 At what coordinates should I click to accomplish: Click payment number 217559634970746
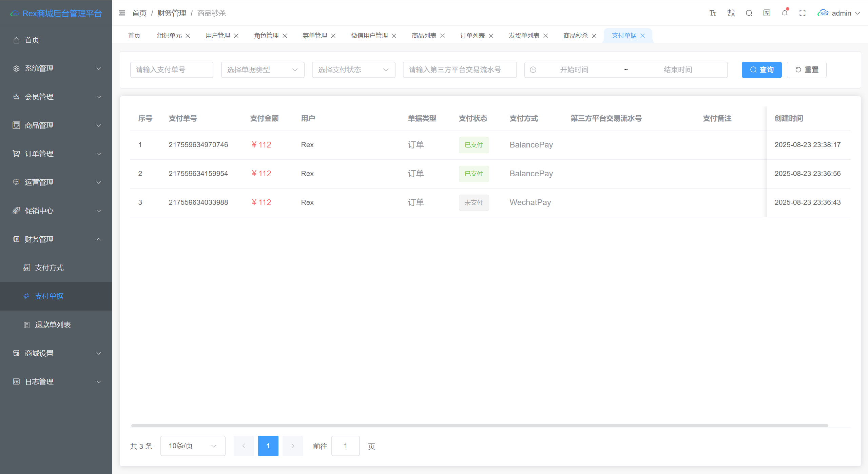(198, 145)
